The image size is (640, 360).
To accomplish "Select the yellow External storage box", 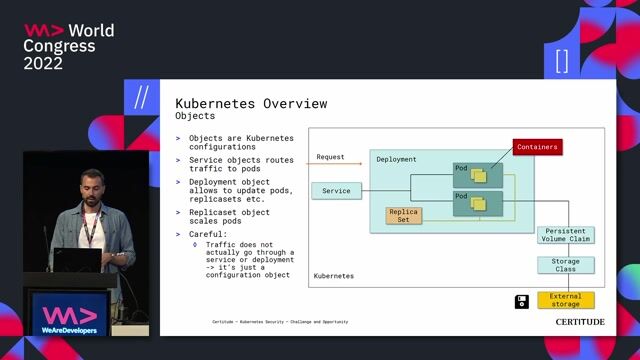I will click(x=566, y=300).
